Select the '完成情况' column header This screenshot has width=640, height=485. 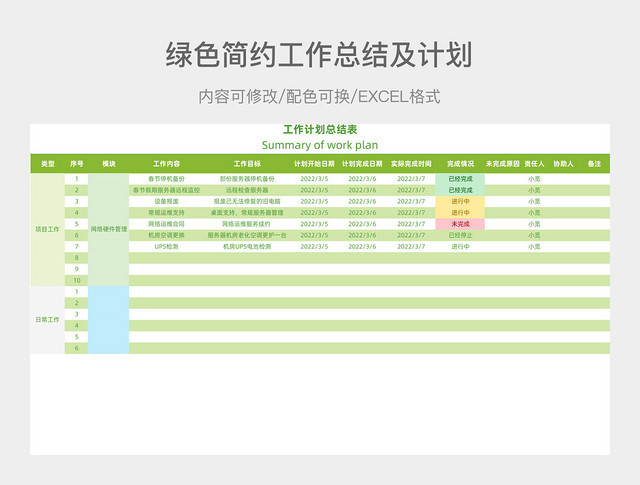(460, 164)
